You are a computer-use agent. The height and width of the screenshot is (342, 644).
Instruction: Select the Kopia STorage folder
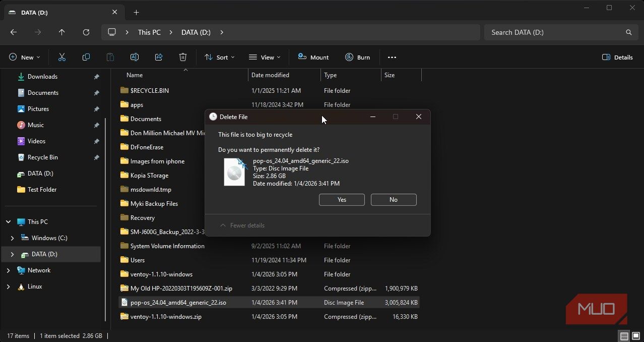[149, 176]
